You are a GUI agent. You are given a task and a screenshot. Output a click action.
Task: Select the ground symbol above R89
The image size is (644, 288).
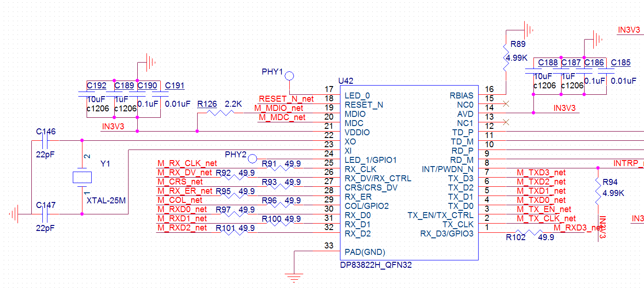coord(528,30)
